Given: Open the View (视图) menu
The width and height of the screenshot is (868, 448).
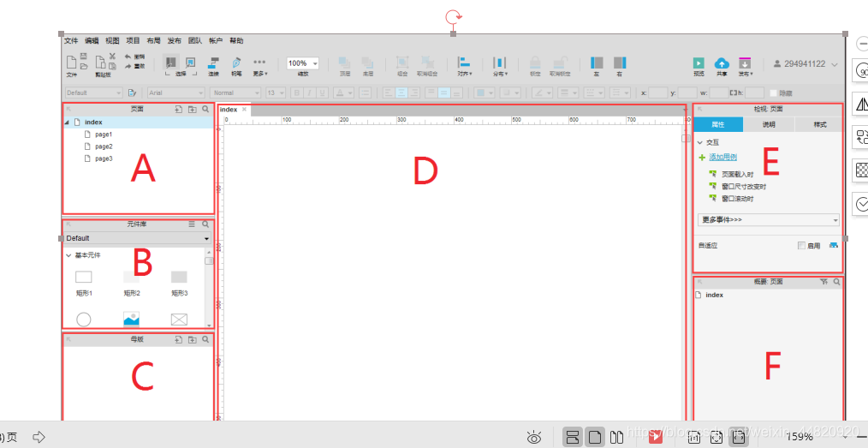Looking at the screenshot, I should (x=112, y=41).
